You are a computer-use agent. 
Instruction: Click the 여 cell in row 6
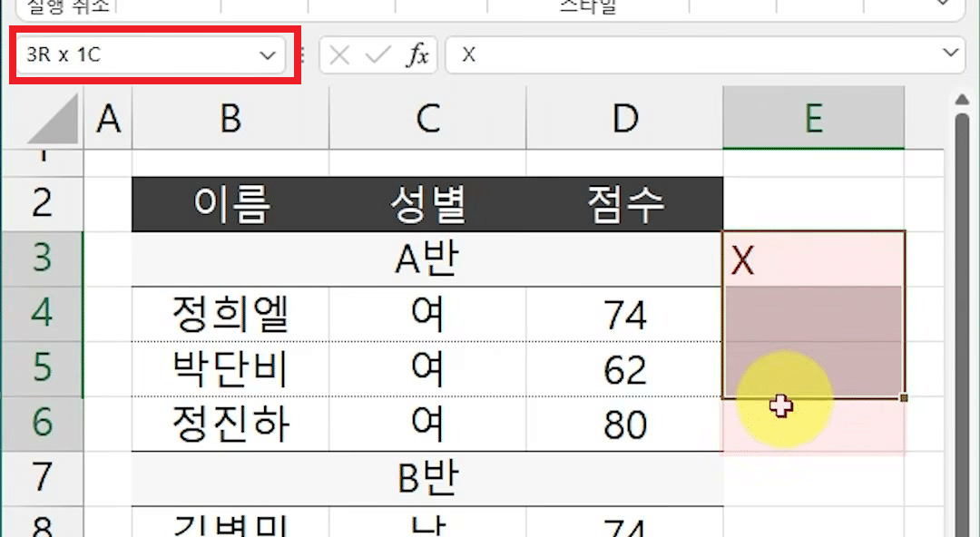[x=427, y=424]
